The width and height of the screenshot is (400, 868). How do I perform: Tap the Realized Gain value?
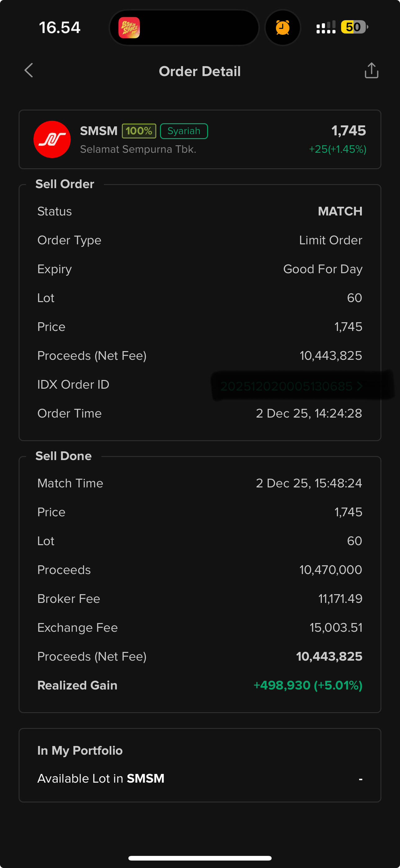tap(308, 685)
